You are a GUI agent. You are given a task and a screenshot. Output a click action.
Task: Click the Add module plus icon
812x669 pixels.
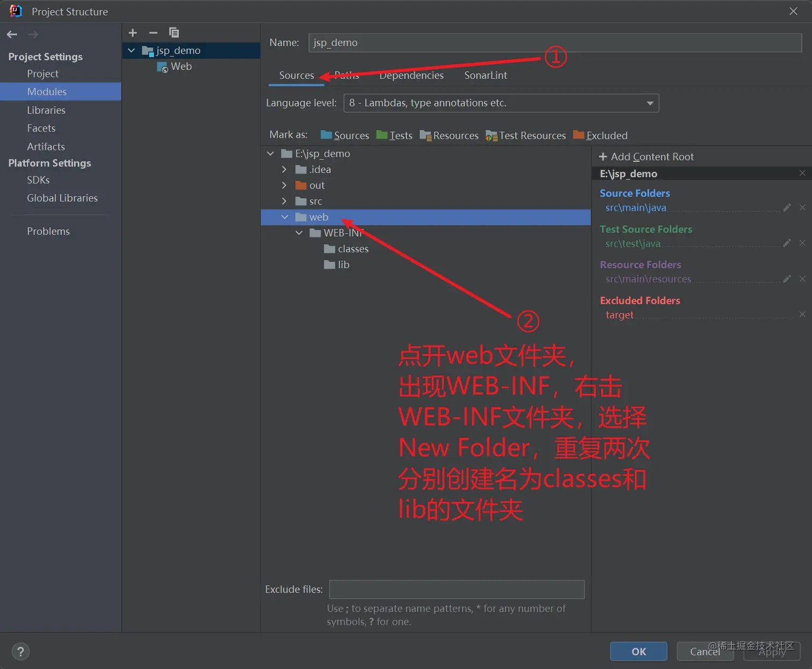[133, 33]
